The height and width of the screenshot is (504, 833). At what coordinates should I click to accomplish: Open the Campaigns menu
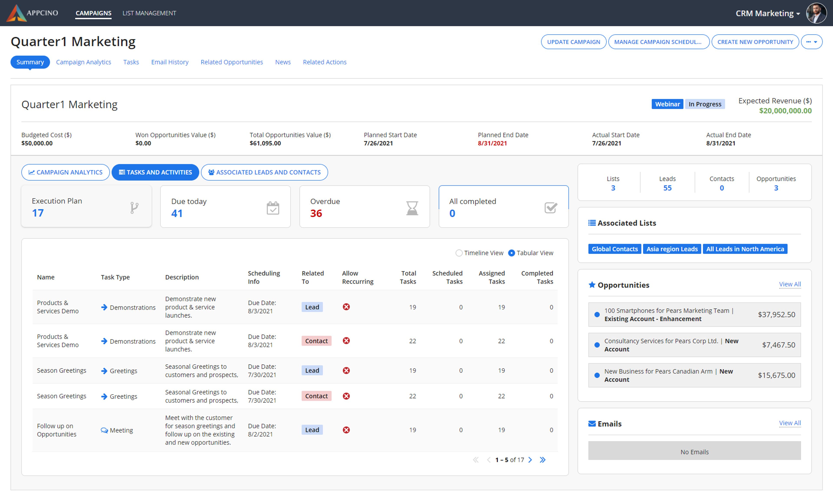coord(93,13)
